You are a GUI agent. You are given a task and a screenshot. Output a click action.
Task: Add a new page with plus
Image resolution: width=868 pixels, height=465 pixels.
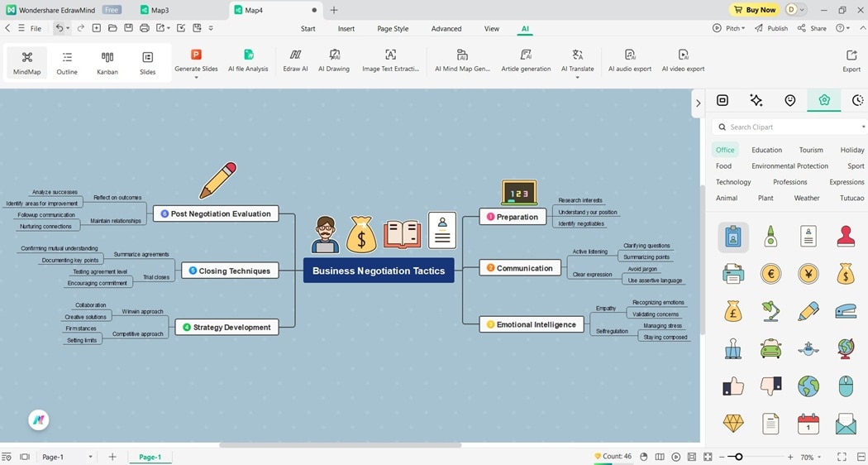112,457
